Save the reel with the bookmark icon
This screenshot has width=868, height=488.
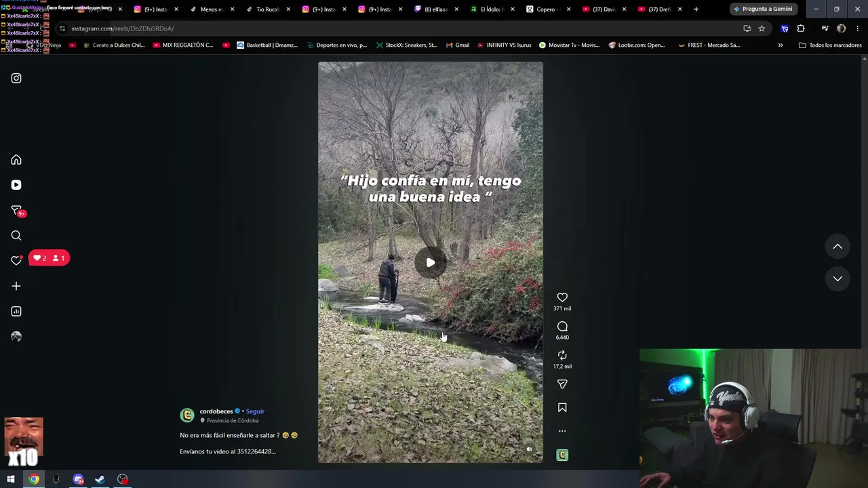[562, 408]
